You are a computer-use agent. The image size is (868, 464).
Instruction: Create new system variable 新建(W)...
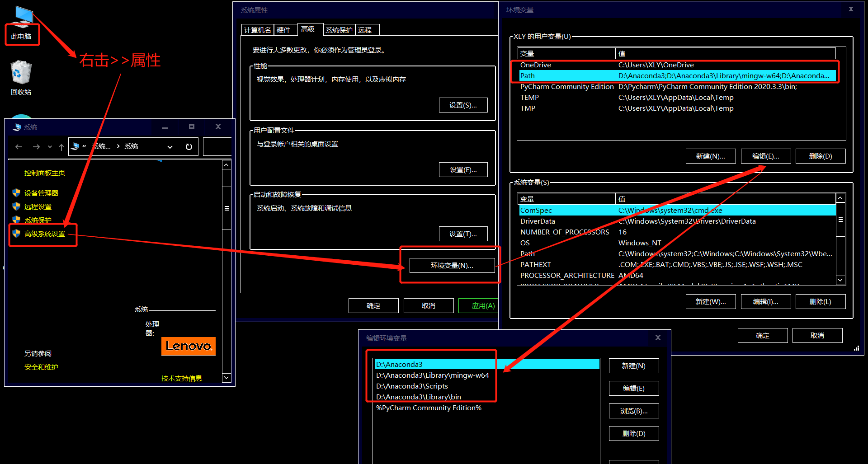[x=711, y=302]
